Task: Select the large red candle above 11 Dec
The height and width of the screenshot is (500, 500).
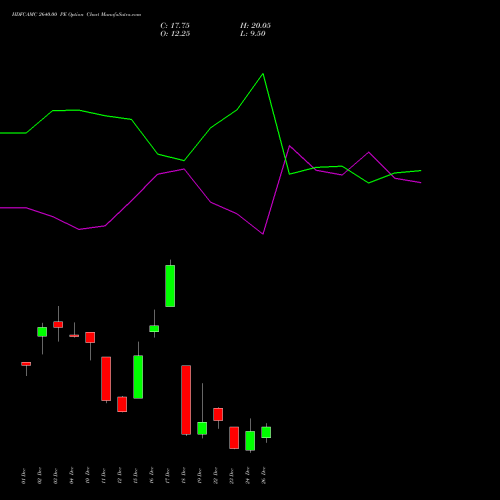Action: click(106, 379)
